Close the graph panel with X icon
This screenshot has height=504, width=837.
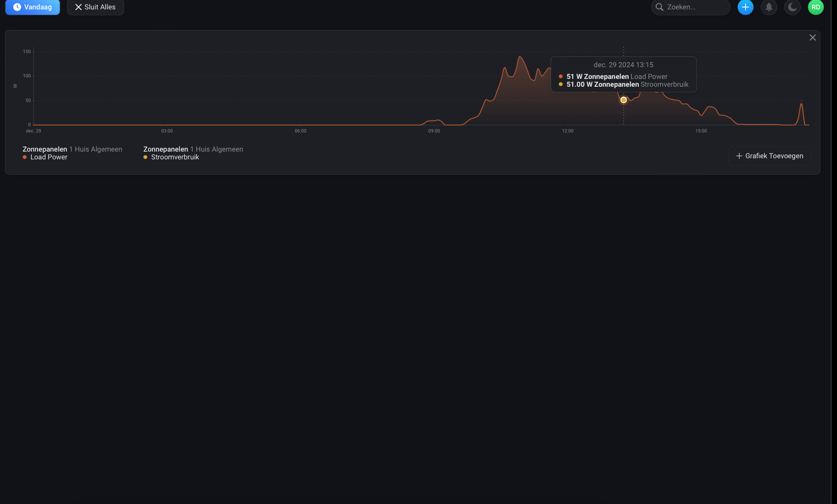(812, 38)
